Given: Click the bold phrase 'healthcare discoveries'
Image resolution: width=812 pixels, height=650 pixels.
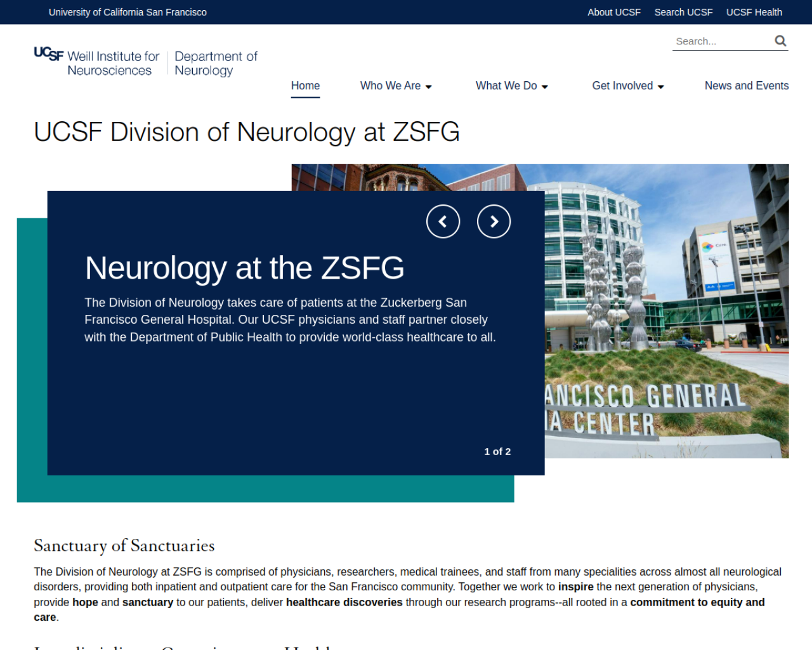Looking at the screenshot, I should pos(344,602).
